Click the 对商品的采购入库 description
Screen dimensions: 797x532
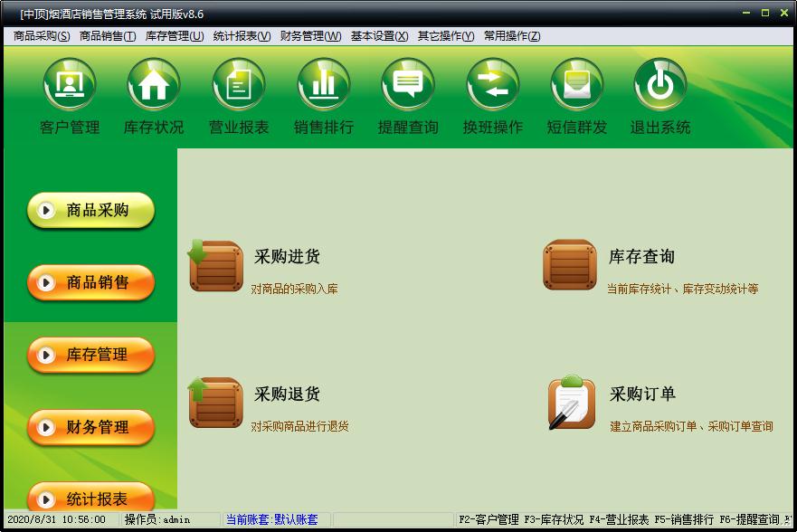(x=294, y=290)
